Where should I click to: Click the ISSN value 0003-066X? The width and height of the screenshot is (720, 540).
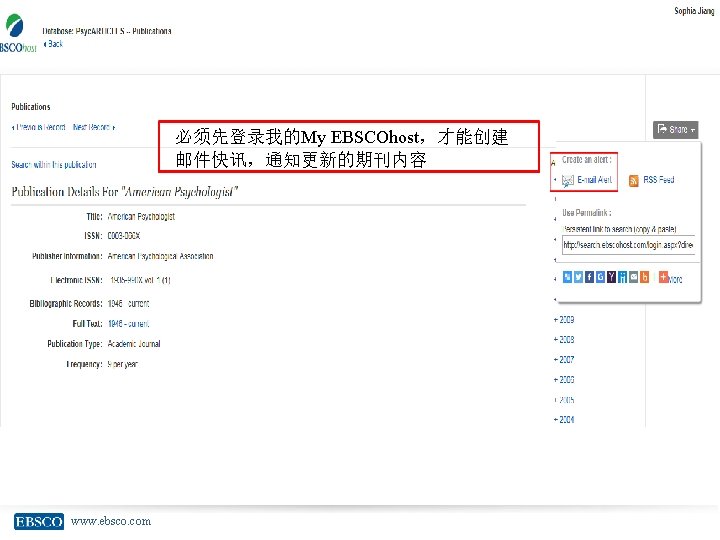click(x=124, y=236)
